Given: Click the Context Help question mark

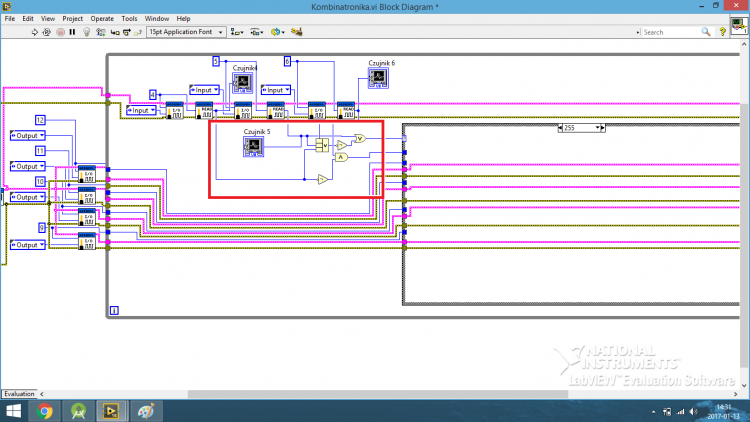Looking at the screenshot, I should click(722, 32).
